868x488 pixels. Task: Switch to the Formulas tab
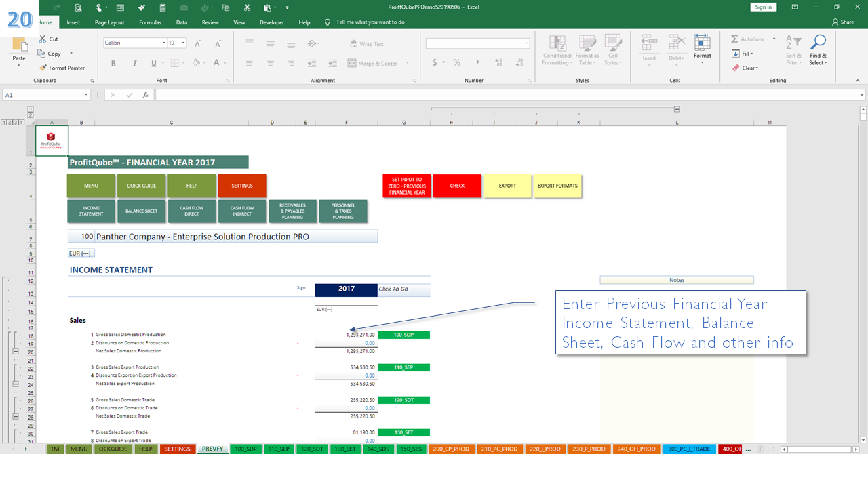point(150,22)
